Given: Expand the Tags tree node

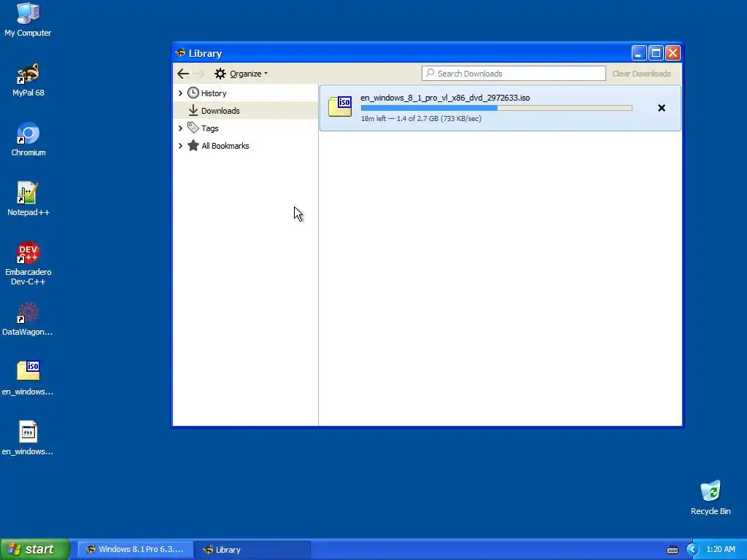Looking at the screenshot, I should (180, 128).
